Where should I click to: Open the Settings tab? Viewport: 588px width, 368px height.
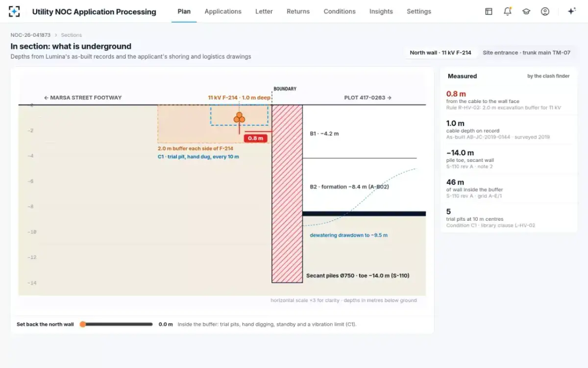tap(419, 11)
